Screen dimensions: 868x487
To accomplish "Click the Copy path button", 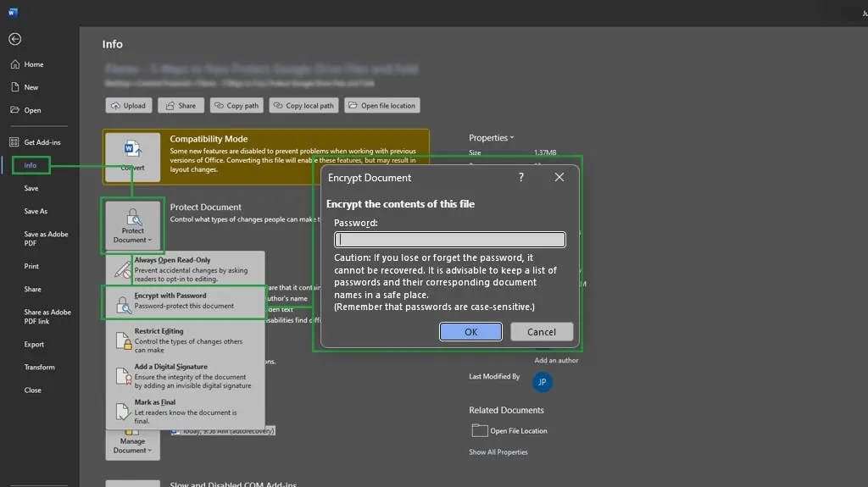I will pyautogui.click(x=237, y=105).
